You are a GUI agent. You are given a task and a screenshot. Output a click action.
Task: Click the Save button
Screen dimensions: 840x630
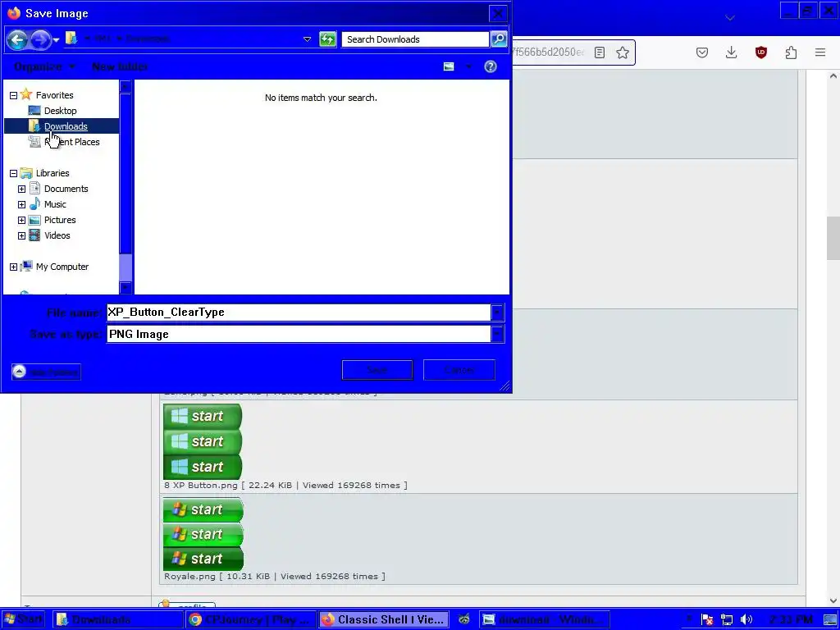click(x=377, y=370)
